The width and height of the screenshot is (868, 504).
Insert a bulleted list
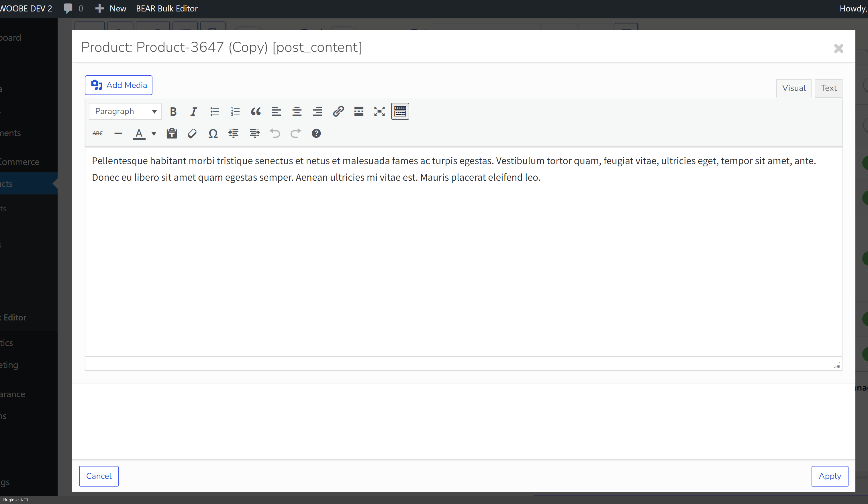[x=214, y=111]
